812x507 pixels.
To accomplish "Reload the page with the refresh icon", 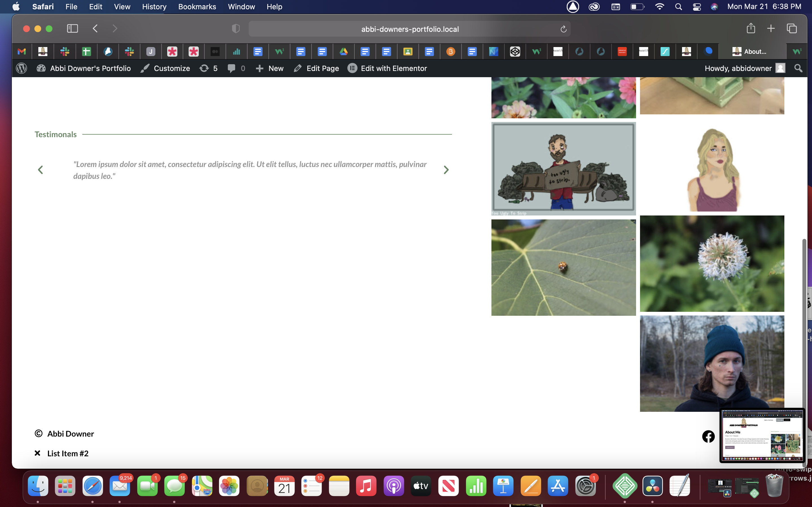I will (563, 29).
